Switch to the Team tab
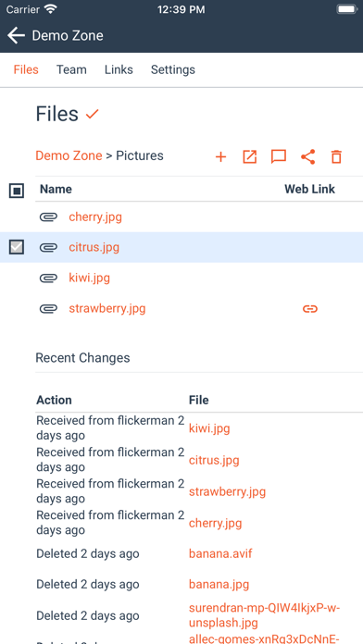 coord(71,69)
